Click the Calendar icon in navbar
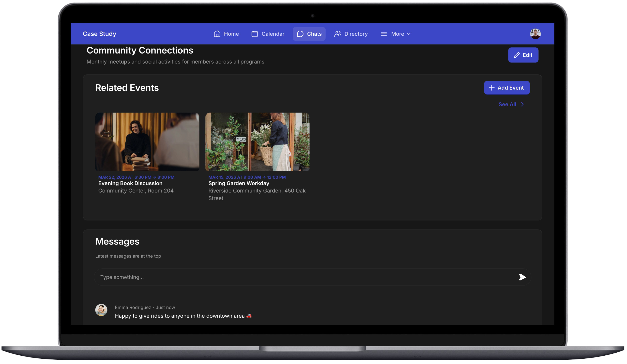627x364 pixels. coord(254,34)
